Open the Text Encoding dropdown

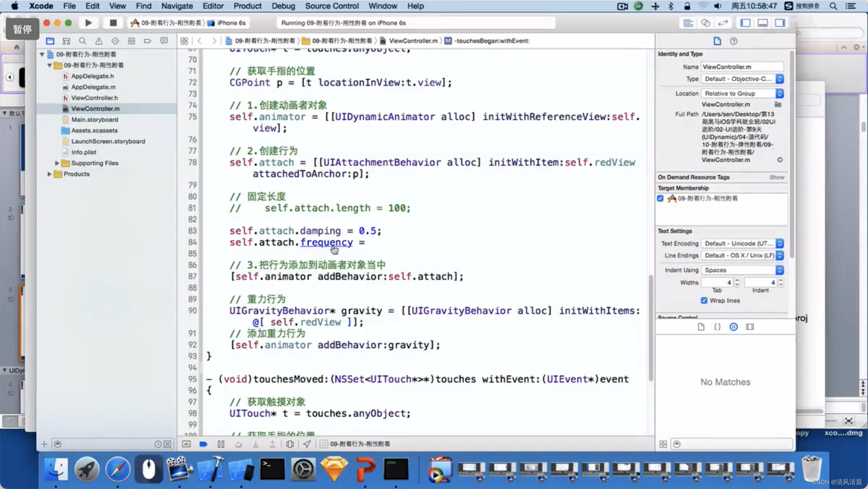pyautogui.click(x=742, y=243)
